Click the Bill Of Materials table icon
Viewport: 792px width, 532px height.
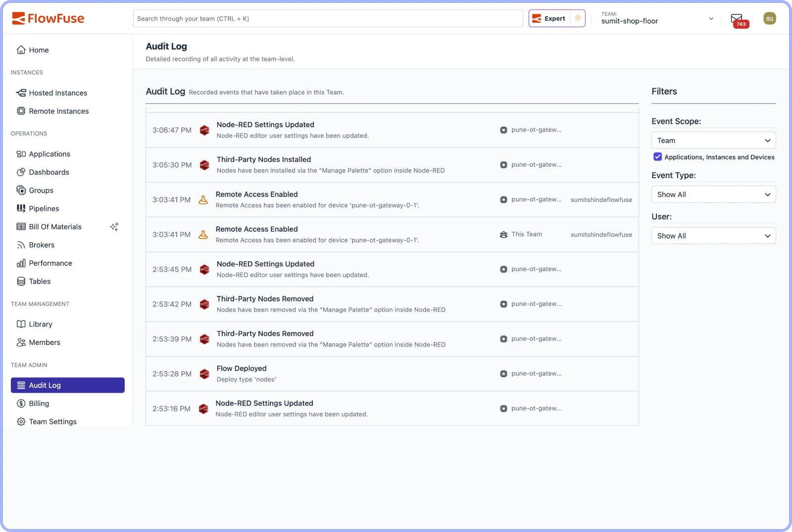[x=21, y=227]
